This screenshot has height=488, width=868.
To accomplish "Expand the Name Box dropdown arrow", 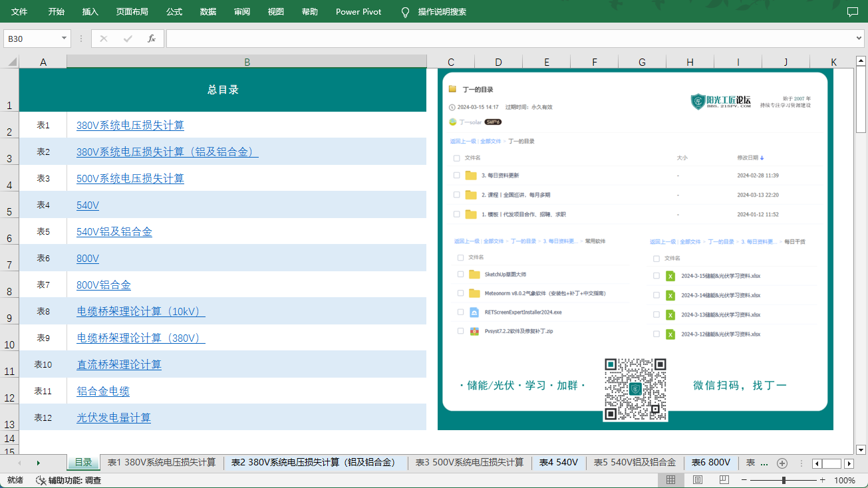I will (64, 39).
